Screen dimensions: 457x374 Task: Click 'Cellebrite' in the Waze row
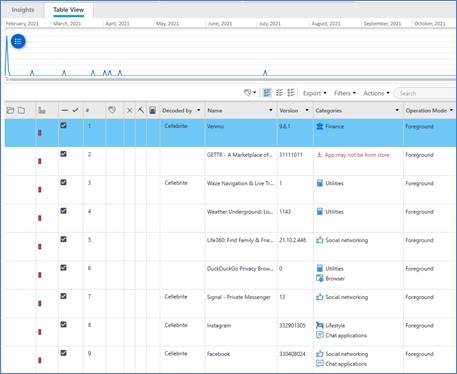click(176, 183)
